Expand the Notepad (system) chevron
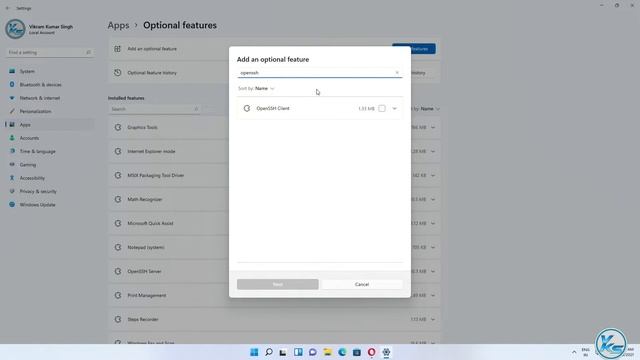The image size is (640, 360). [433, 247]
